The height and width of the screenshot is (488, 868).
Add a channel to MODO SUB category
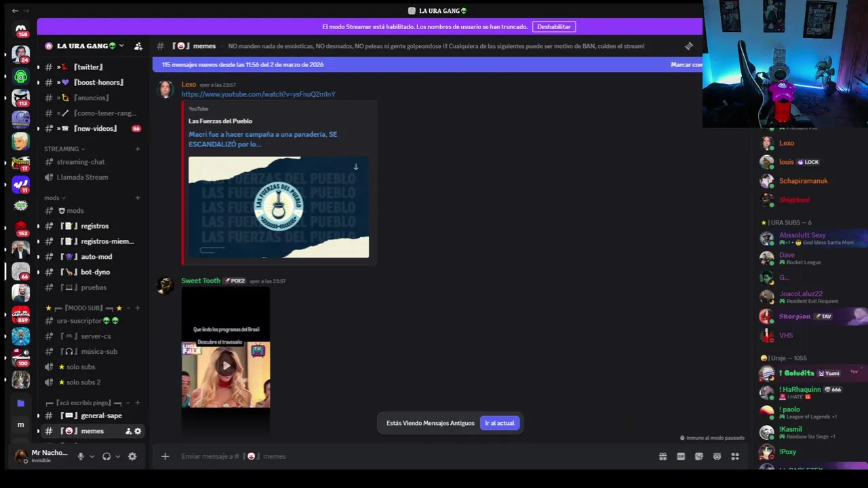tap(138, 308)
